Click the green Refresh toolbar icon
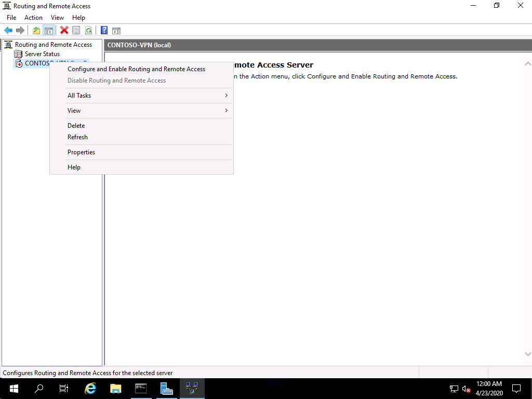Screen dimensions: 532x399 (88, 31)
